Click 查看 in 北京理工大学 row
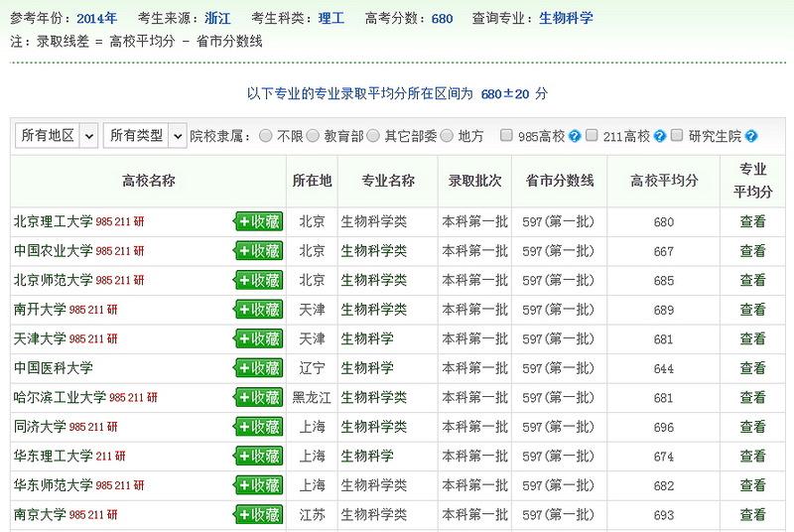Viewport: 794px width, 532px height. (752, 221)
